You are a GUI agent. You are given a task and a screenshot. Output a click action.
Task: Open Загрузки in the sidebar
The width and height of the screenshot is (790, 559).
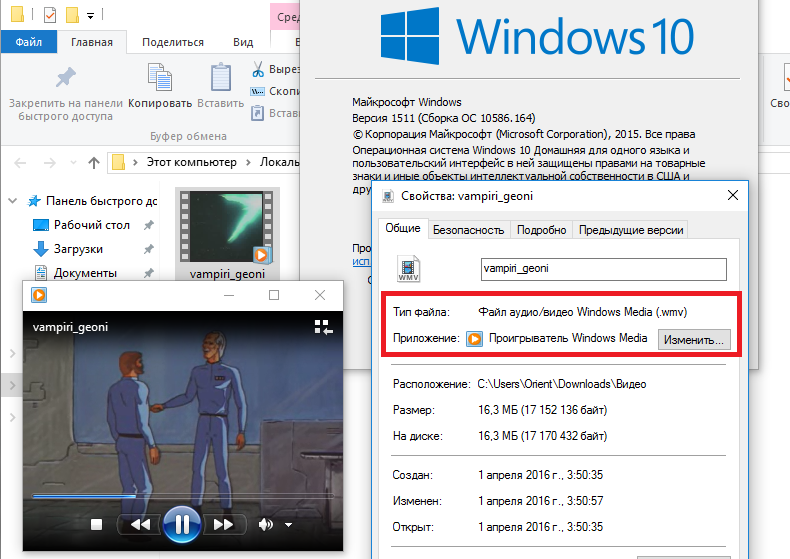pyautogui.click(x=78, y=249)
